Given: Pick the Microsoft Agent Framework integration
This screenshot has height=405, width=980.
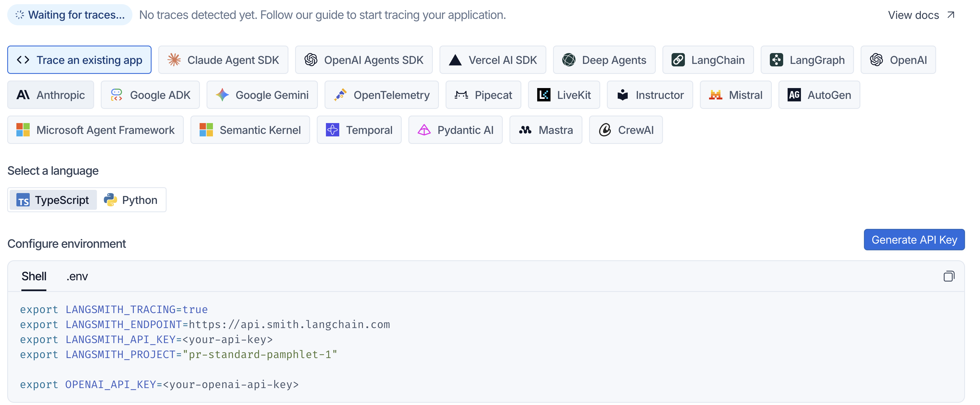Looking at the screenshot, I should (x=96, y=130).
